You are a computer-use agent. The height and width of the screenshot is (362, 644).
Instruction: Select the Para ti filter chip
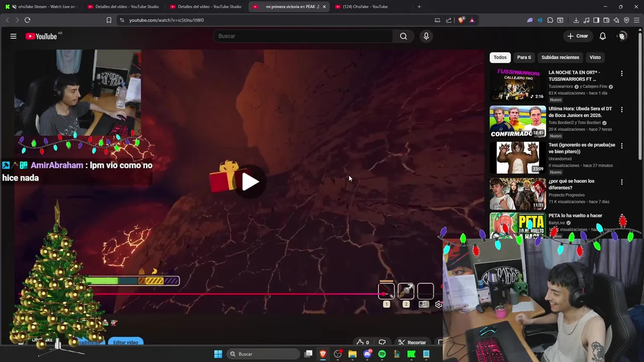tap(524, 57)
